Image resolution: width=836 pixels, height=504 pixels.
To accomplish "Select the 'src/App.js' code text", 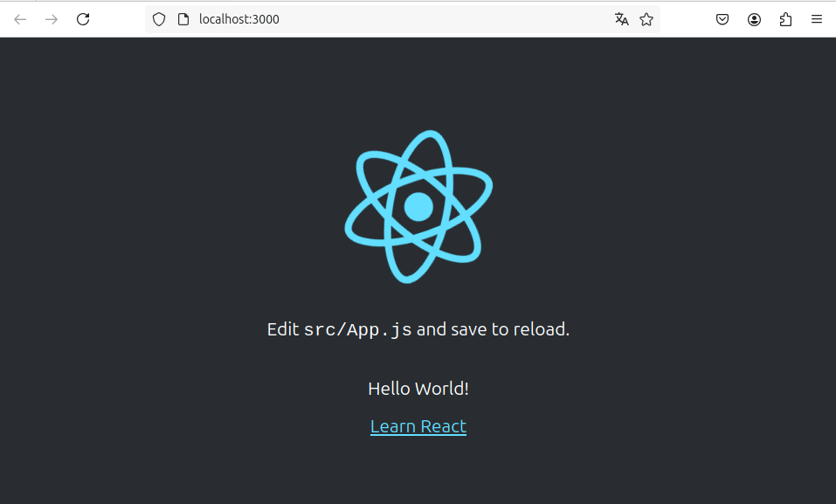I will coord(358,329).
